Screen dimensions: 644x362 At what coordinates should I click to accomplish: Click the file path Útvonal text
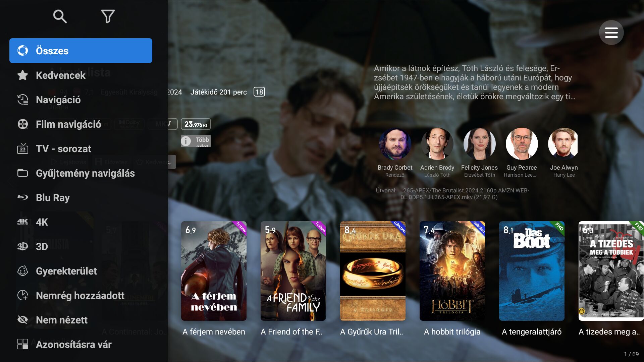click(x=452, y=194)
